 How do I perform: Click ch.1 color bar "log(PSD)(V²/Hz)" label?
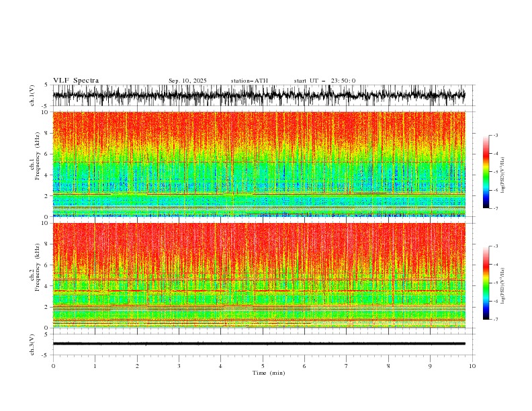click(503, 175)
